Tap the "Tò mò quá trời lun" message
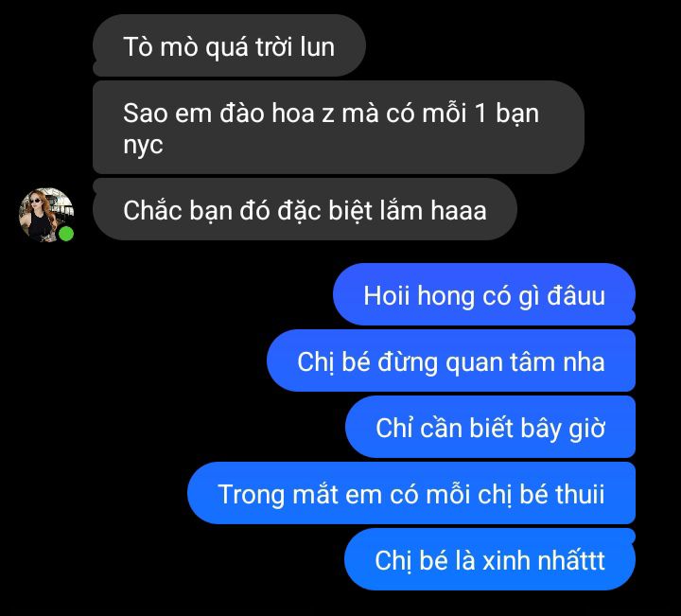681x616 pixels. (x=229, y=45)
